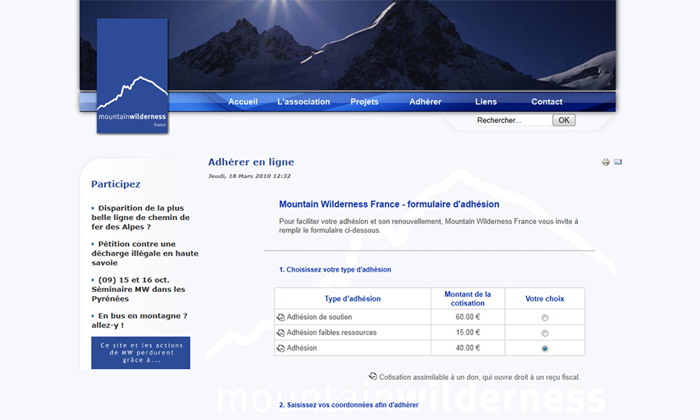Click the '2. Saisissez vos coordonnées' heading

[x=349, y=405]
